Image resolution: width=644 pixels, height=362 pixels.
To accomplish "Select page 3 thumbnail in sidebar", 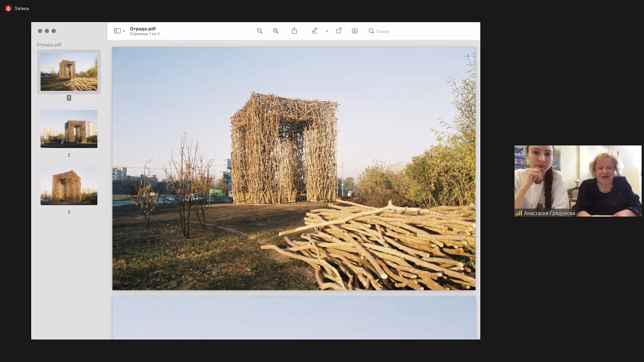I will click(x=69, y=186).
